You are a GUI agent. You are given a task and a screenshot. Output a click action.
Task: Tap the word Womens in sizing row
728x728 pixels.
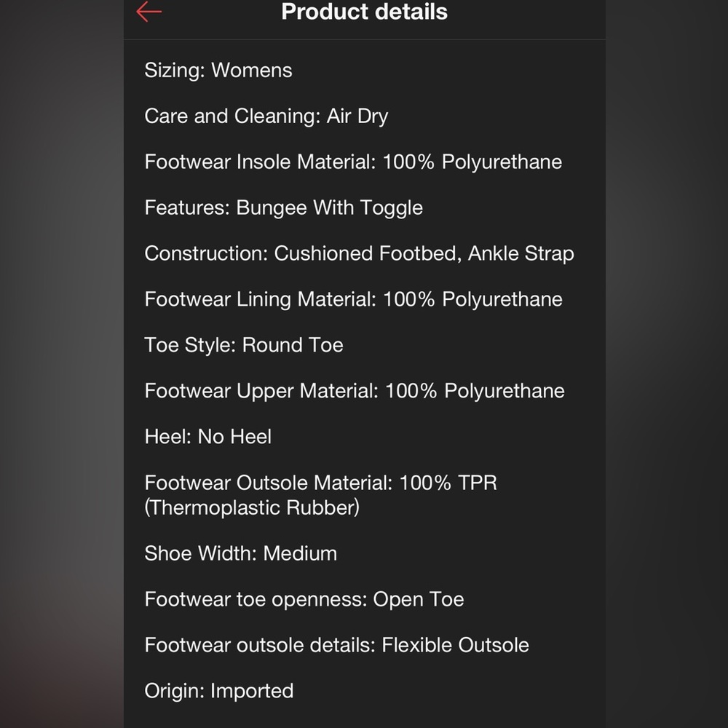(252, 70)
